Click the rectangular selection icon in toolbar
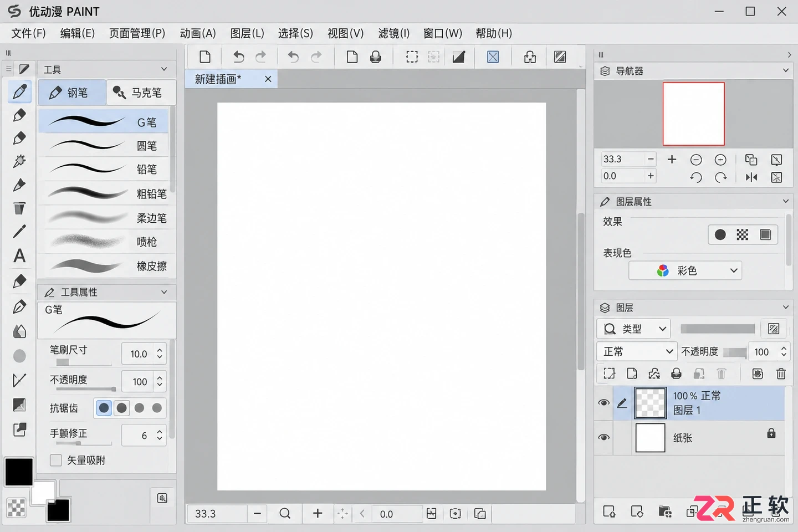 pos(412,57)
